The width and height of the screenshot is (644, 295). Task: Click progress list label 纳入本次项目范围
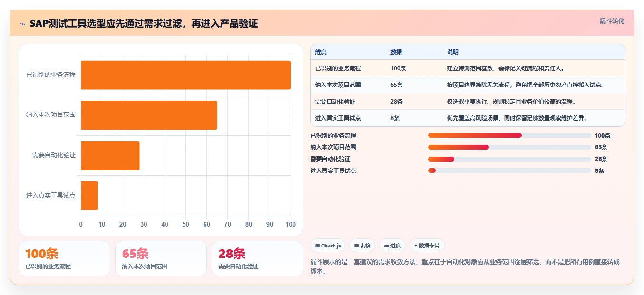(x=333, y=147)
